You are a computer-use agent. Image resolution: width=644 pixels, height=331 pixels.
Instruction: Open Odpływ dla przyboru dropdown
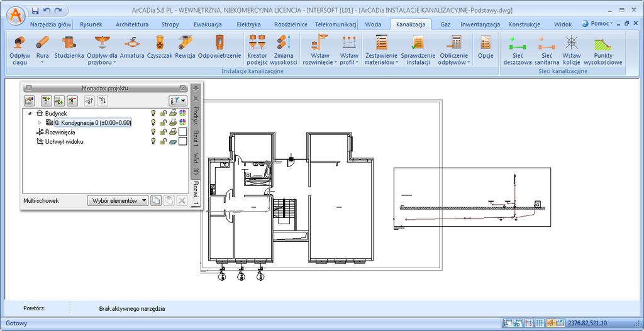point(114,63)
